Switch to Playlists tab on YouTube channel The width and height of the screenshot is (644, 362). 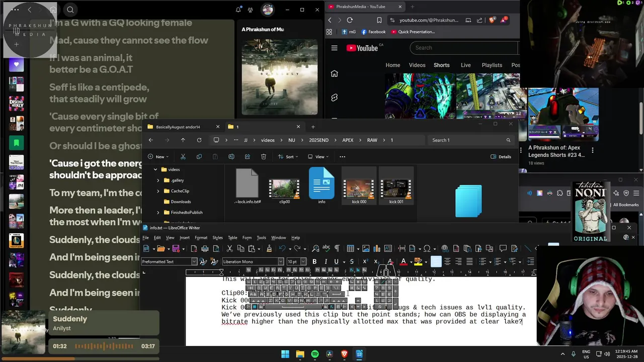492,65
